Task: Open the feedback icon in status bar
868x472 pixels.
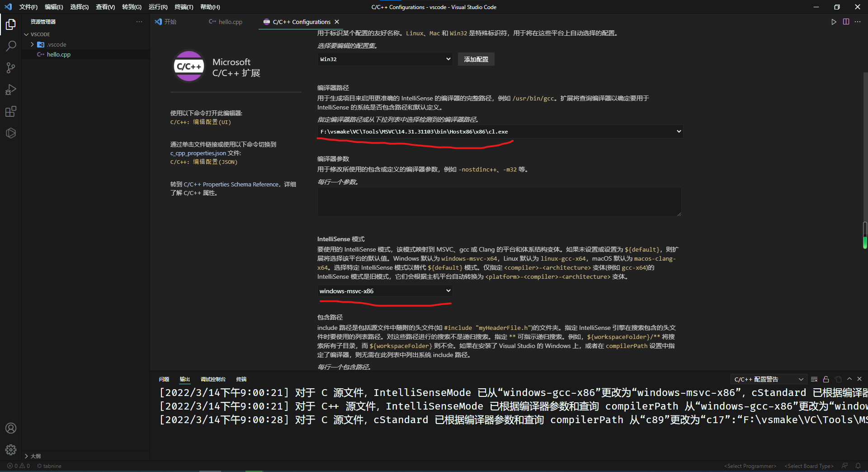Action: [844, 466]
